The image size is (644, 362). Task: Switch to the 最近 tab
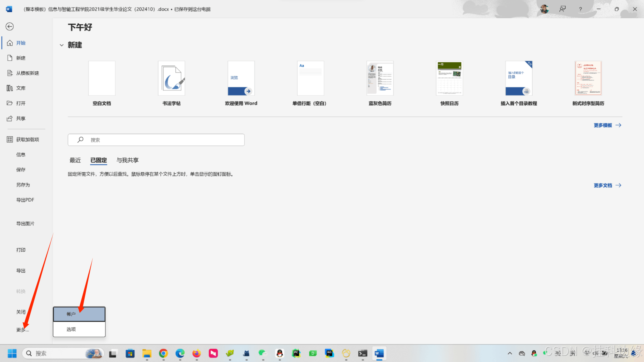coord(75,160)
